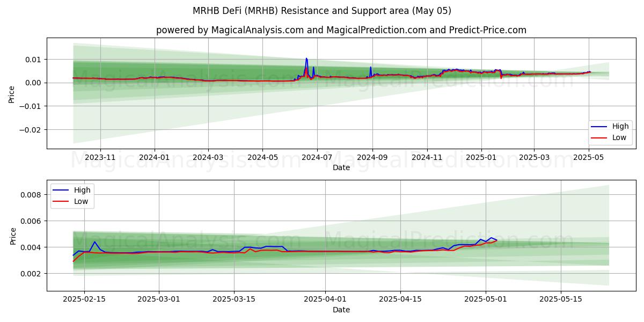Click the 2025-03-15 date tick on the bottom chart

[234, 299]
